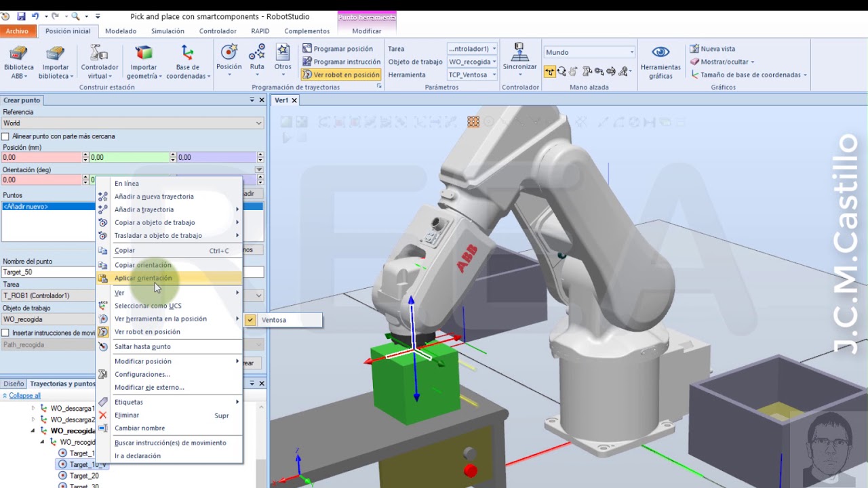Click Programar posición

tap(338, 49)
